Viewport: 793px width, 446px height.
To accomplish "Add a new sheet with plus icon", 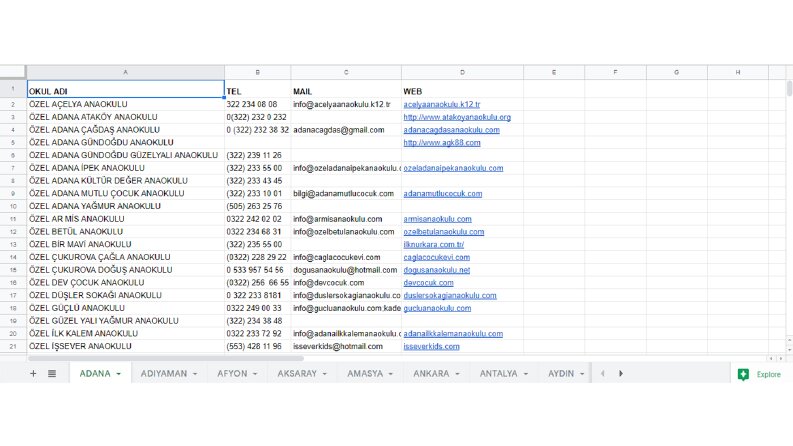I will point(33,374).
